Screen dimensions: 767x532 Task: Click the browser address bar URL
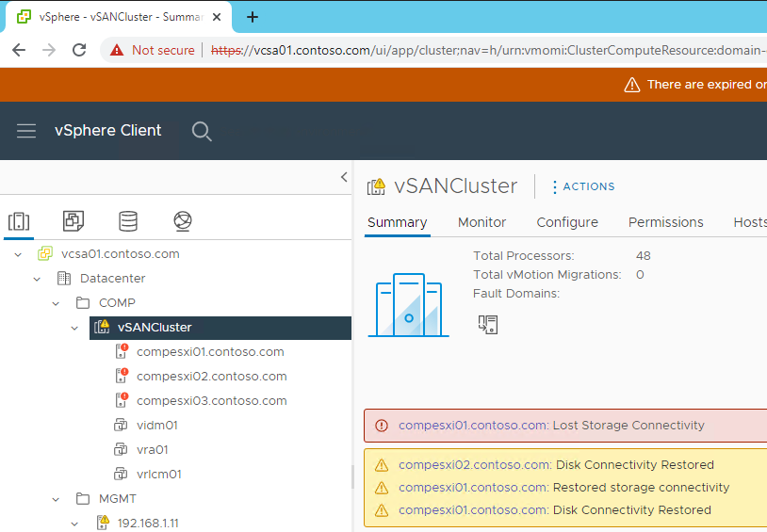click(x=489, y=50)
